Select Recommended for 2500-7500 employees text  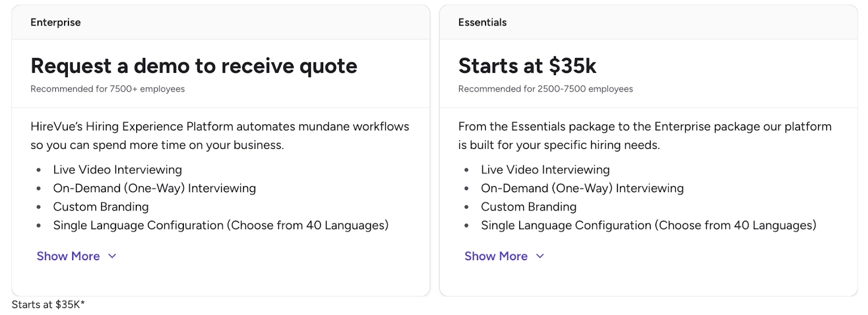(x=545, y=89)
